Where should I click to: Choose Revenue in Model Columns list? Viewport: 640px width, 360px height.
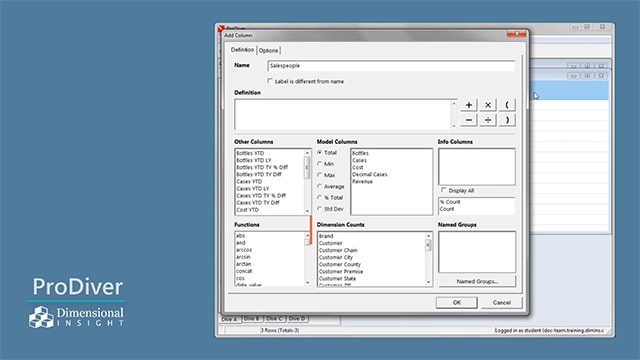point(362,181)
